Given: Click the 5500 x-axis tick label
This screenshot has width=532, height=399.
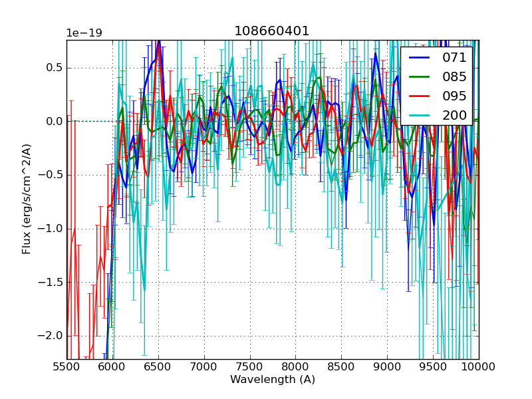Looking at the screenshot, I should [x=66, y=366].
